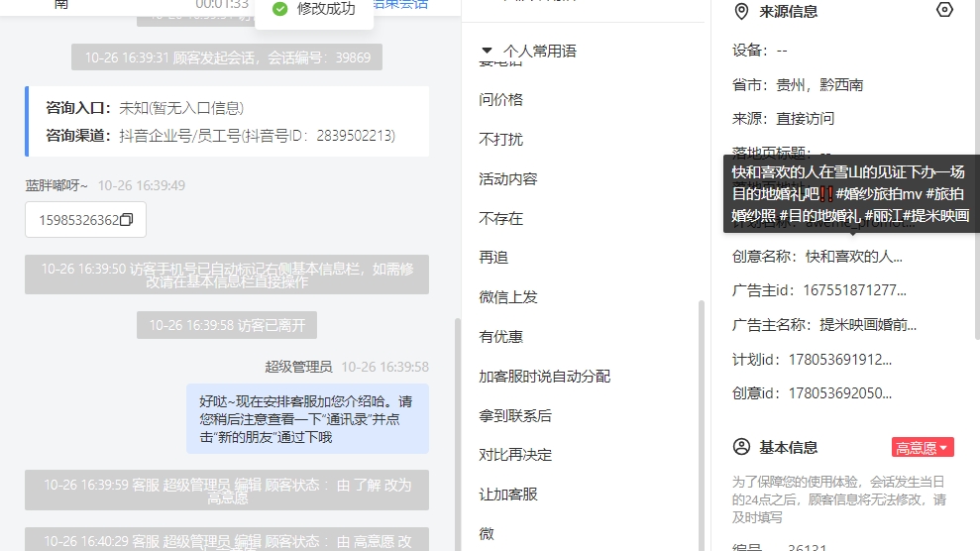Click the person icon beside 基本信息
Viewport: 980px width, 551px height.
click(x=741, y=447)
